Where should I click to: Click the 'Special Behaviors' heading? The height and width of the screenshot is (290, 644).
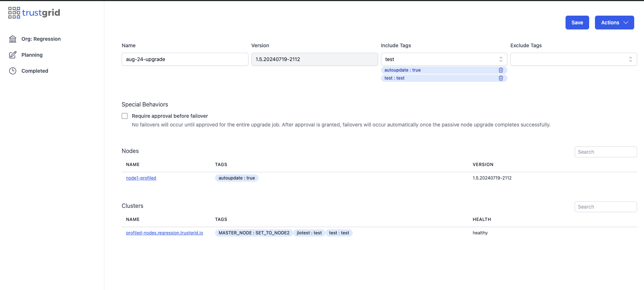click(145, 104)
